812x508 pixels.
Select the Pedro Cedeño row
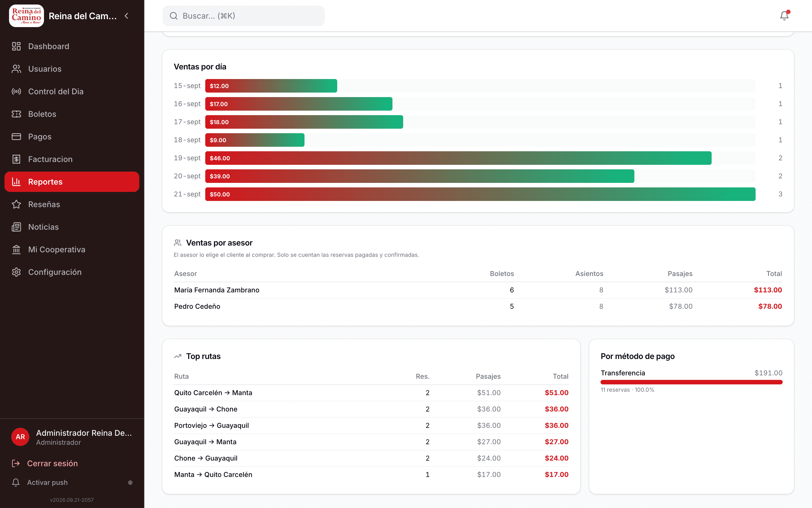point(478,306)
